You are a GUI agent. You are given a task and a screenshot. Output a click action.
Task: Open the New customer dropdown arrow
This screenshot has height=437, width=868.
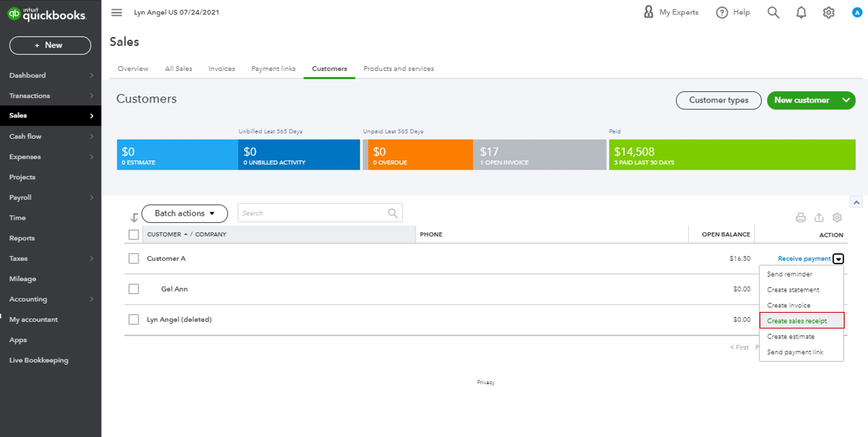point(845,100)
